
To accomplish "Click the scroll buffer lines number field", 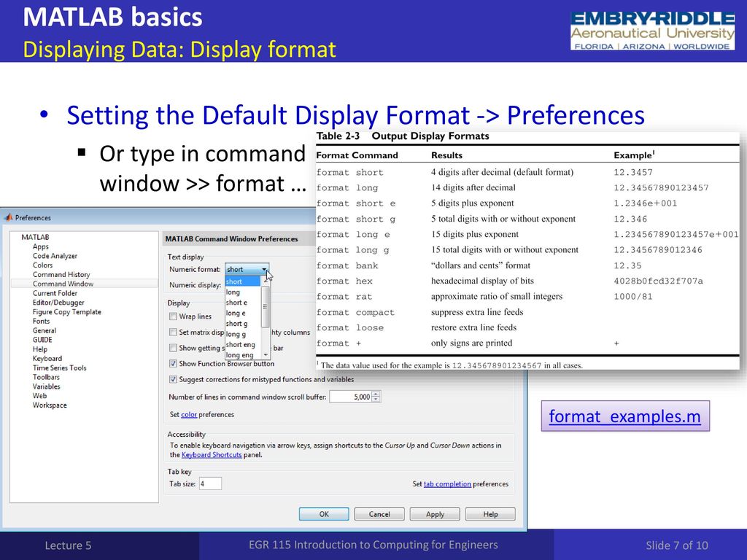I will point(350,397).
